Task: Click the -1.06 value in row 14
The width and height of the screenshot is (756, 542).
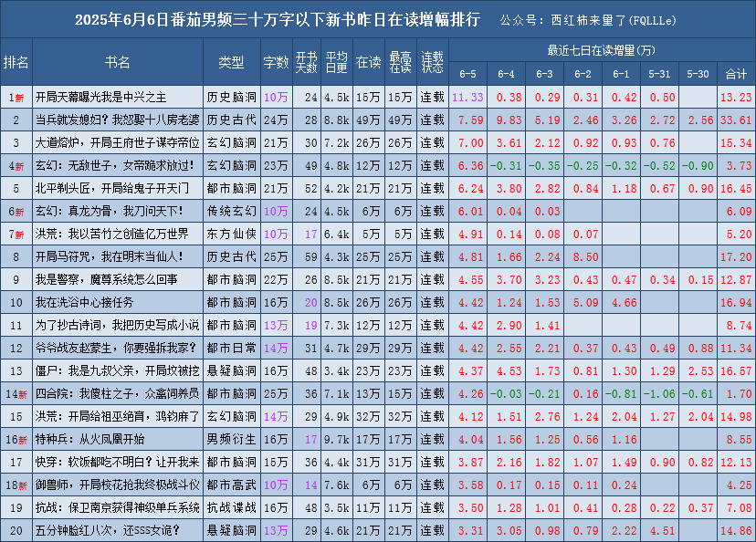Action: 659,393
